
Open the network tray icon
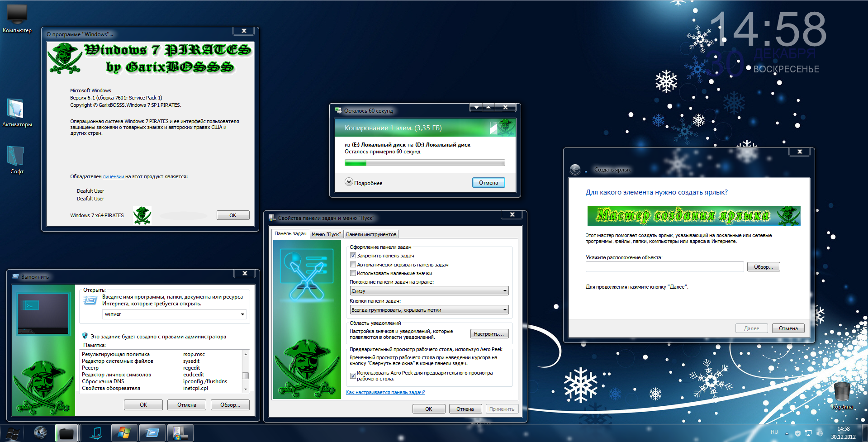(808, 433)
